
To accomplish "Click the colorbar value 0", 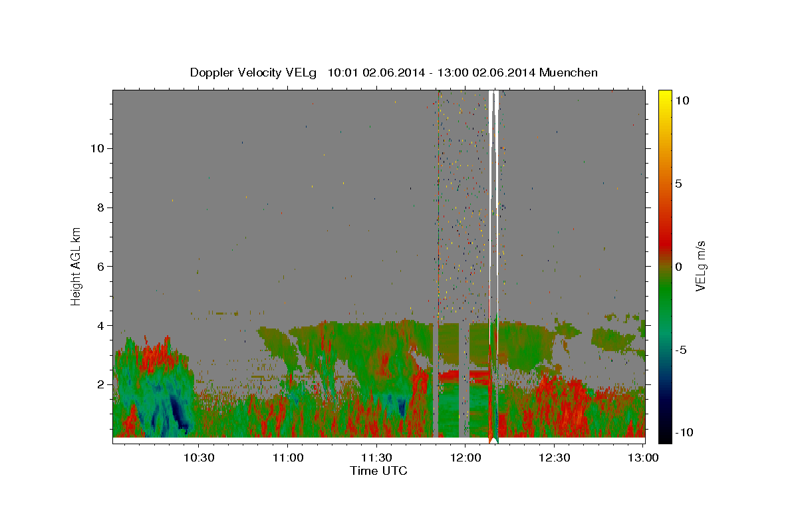I will tap(679, 266).
